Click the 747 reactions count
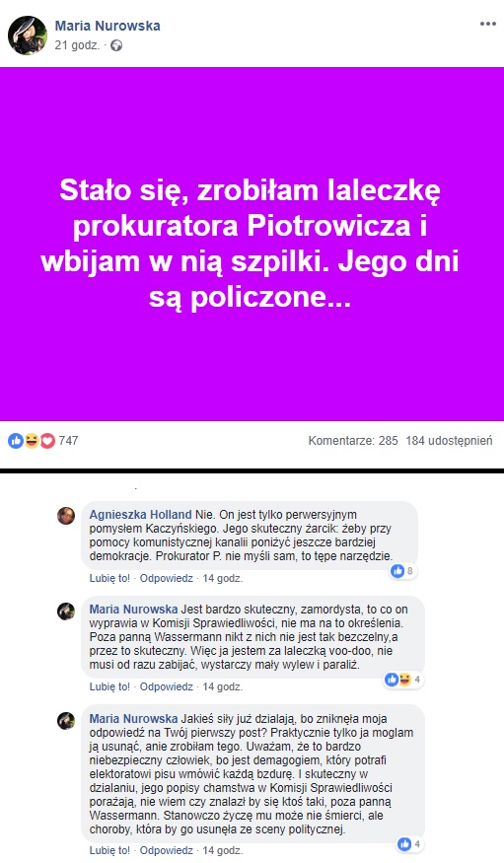Viewport: 504px width, 863px height. pyautogui.click(x=68, y=440)
